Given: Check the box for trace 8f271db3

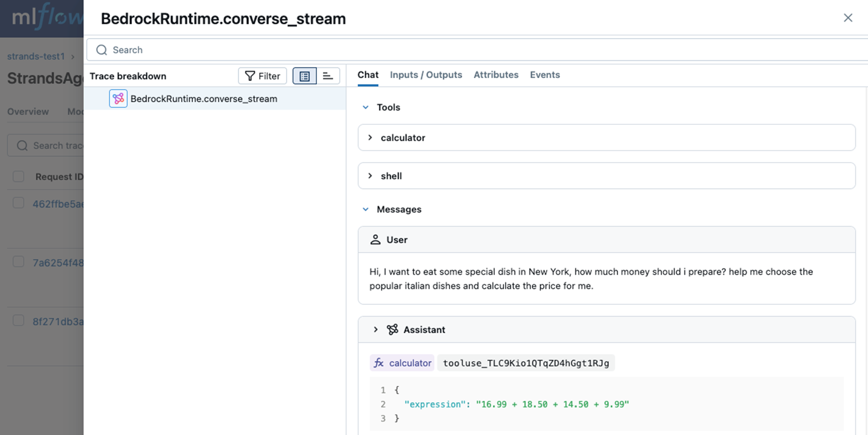Looking at the screenshot, I should click(18, 321).
